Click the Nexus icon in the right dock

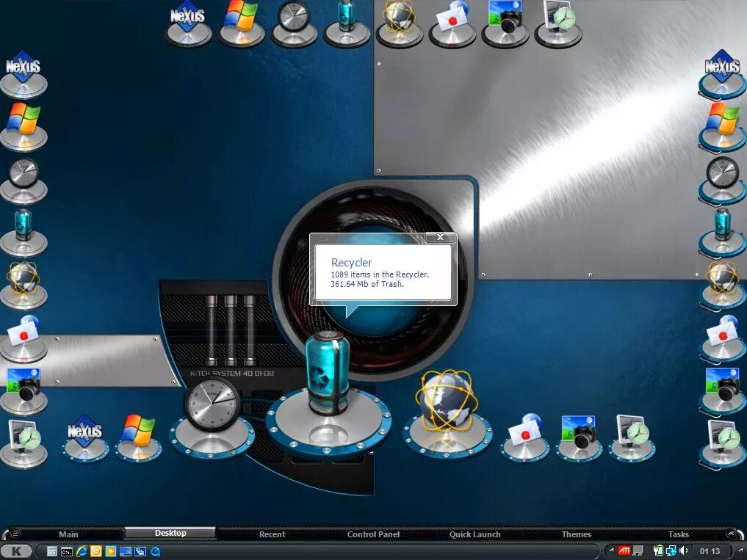(722, 74)
